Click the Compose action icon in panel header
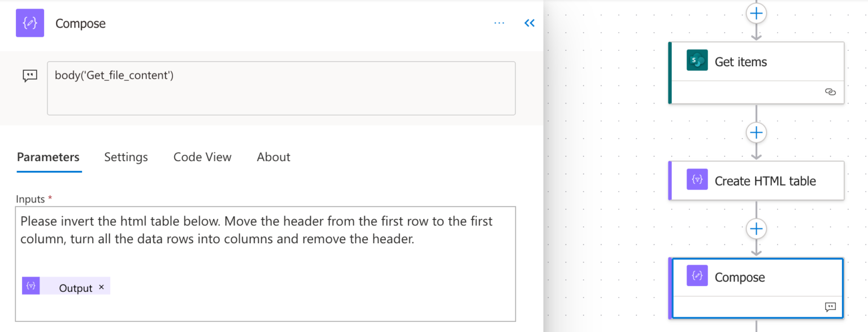The height and width of the screenshot is (332, 868). [30, 23]
